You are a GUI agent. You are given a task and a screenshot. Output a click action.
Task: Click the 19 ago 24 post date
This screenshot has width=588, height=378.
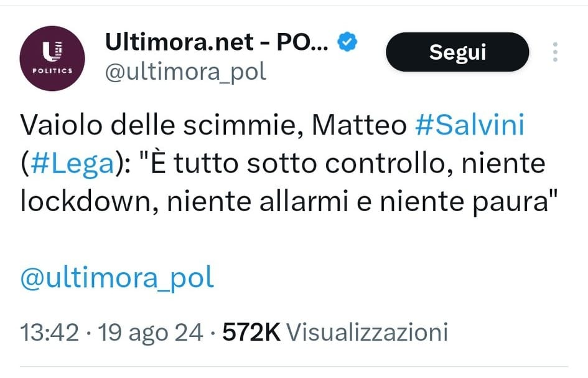[x=151, y=333]
